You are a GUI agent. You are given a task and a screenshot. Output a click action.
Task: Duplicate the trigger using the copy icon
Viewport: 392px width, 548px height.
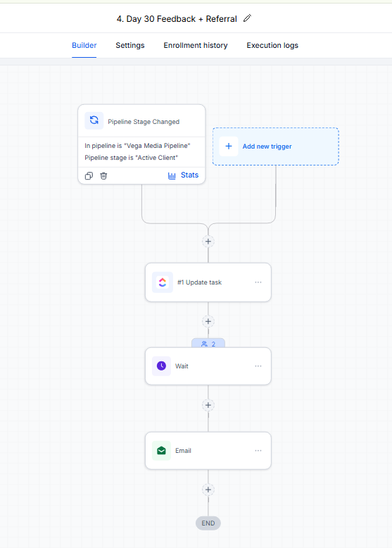tap(89, 175)
